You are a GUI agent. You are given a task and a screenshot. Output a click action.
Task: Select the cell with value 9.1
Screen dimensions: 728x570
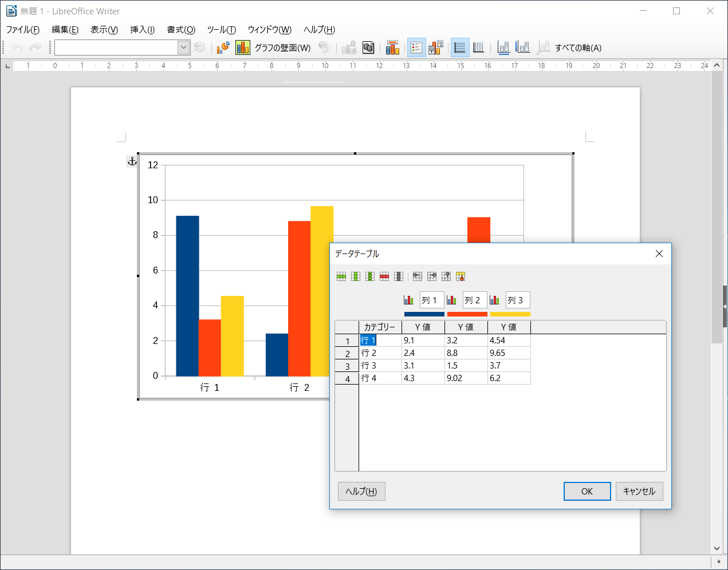click(423, 341)
